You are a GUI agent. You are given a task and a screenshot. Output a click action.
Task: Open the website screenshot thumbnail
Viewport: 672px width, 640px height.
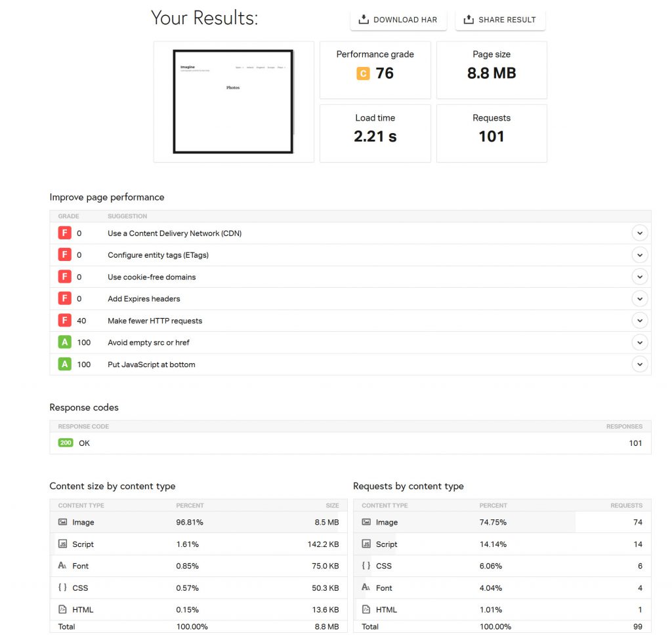233,102
